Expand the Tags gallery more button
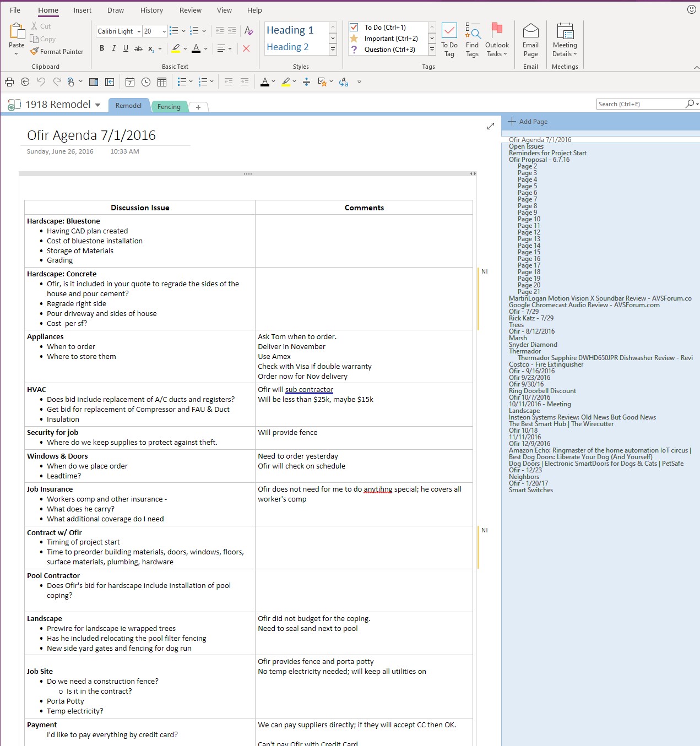This screenshot has height=746, width=700. (x=432, y=50)
